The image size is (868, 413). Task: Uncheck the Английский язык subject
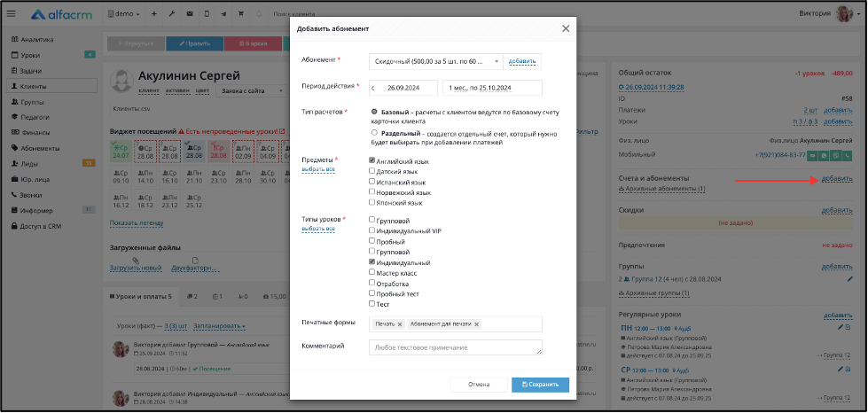[372, 161]
